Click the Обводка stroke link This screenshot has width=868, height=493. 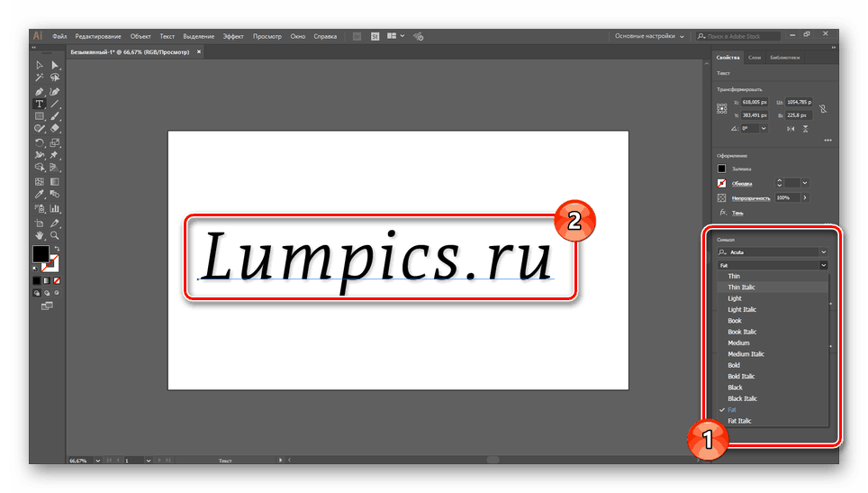pyautogui.click(x=743, y=183)
